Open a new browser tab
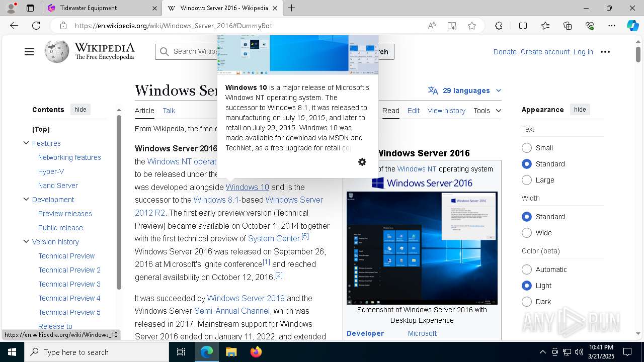 point(292,8)
